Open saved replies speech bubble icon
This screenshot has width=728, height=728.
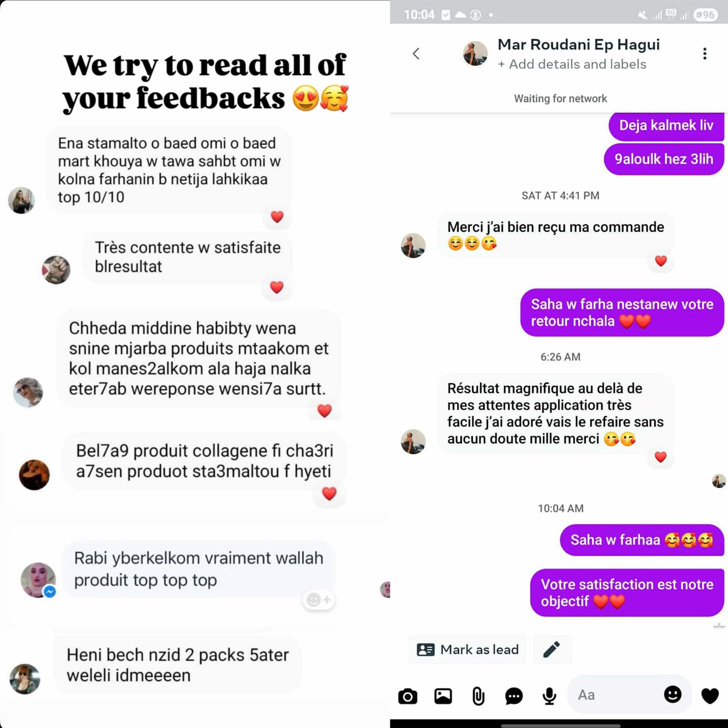514,696
